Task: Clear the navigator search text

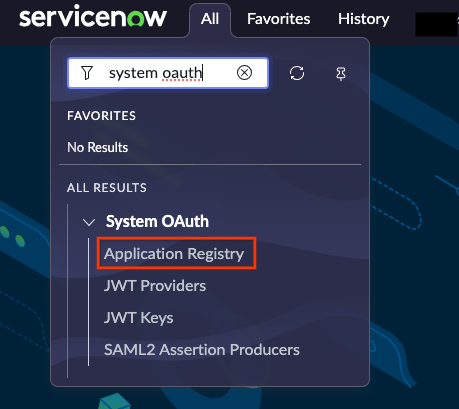Action: click(244, 73)
